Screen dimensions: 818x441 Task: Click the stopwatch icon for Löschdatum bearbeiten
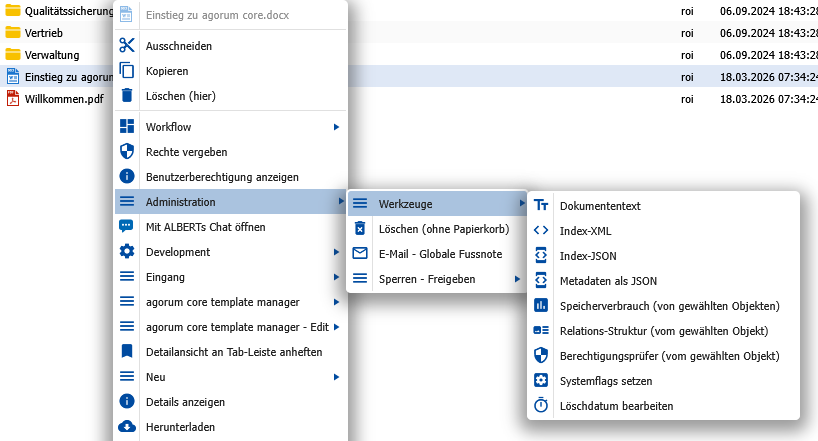click(541, 406)
